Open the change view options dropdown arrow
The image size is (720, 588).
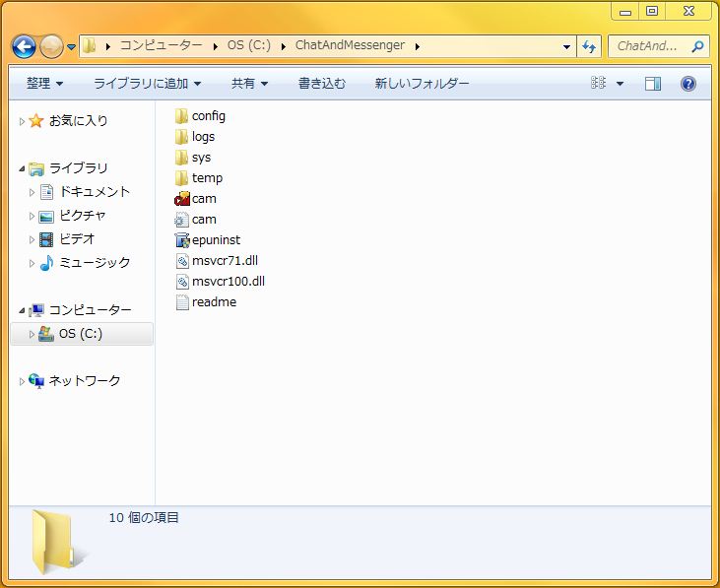(x=620, y=84)
